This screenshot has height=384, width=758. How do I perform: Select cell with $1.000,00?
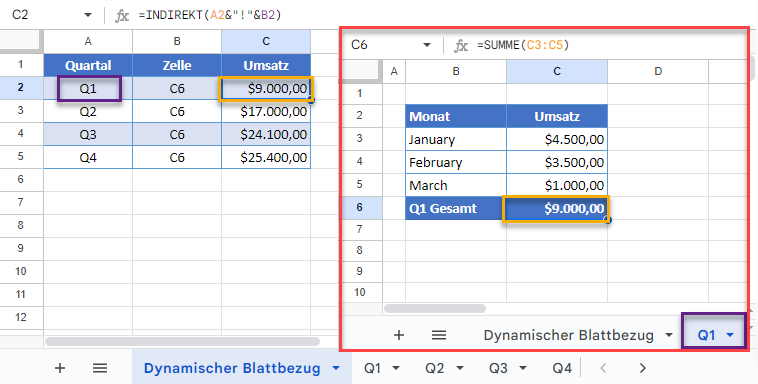pos(557,185)
